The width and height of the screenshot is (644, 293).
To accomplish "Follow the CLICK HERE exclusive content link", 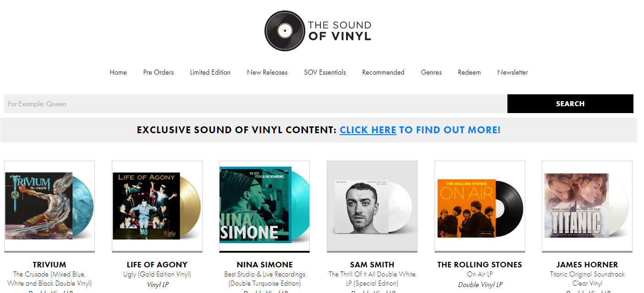I will click(x=368, y=130).
